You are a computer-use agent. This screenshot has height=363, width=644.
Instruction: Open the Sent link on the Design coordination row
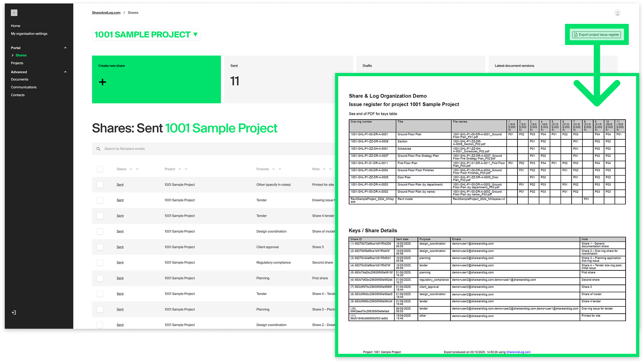(x=120, y=231)
